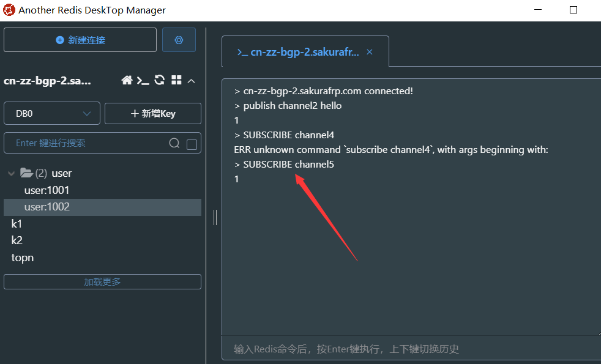The height and width of the screenshot is (364, 601).
Task: Open the Redis console terminal icon
Action: coord(143,81)
